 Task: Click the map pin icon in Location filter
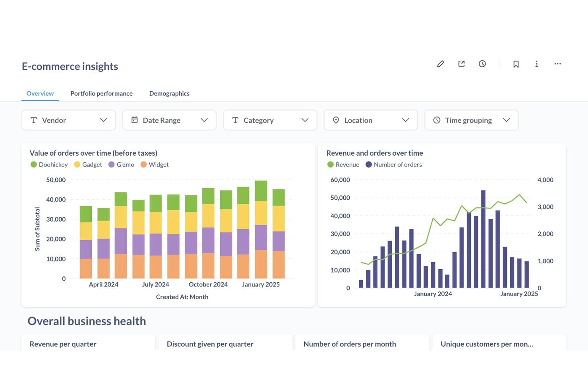coord(336,120)
